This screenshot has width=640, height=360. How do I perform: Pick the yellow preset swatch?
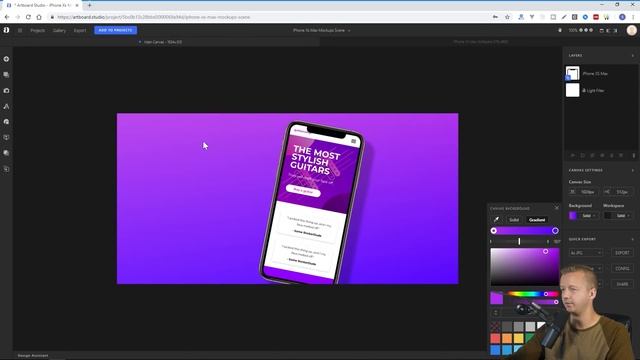click(518, 338)
